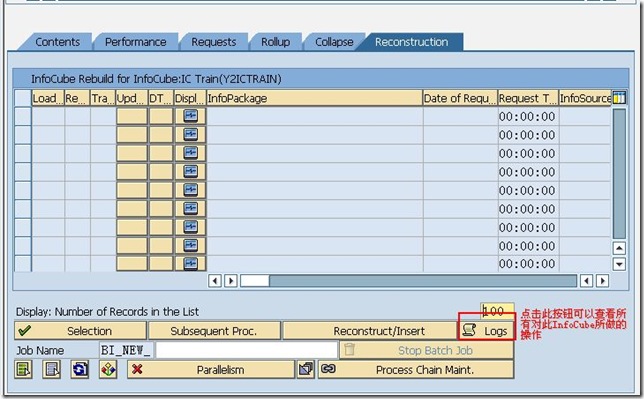Image resolution: width=644 pixels, height=399 pixels.
Task: Click the Job Name prefix field BI_NEW_
Action: (126, 350)
